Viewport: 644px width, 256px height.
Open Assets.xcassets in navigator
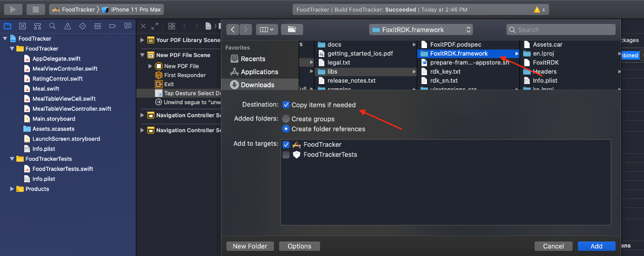pyautogui.click(x=53, y=129)
